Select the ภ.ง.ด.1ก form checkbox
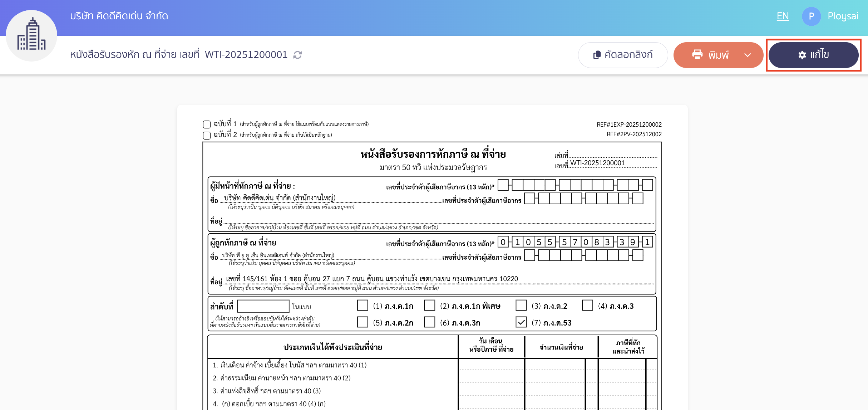This screenshot has height=410, width=868. 362,306
